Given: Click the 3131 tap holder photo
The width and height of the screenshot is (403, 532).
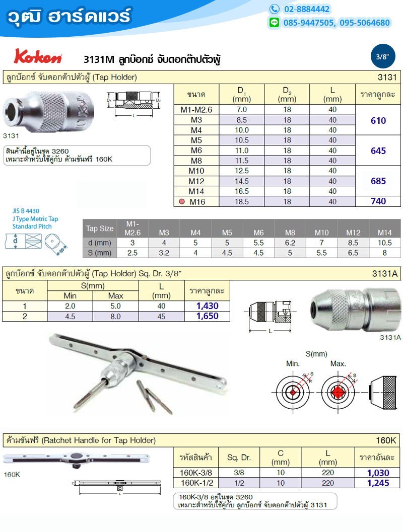Looking at the screenshot, I should [48, 111].
